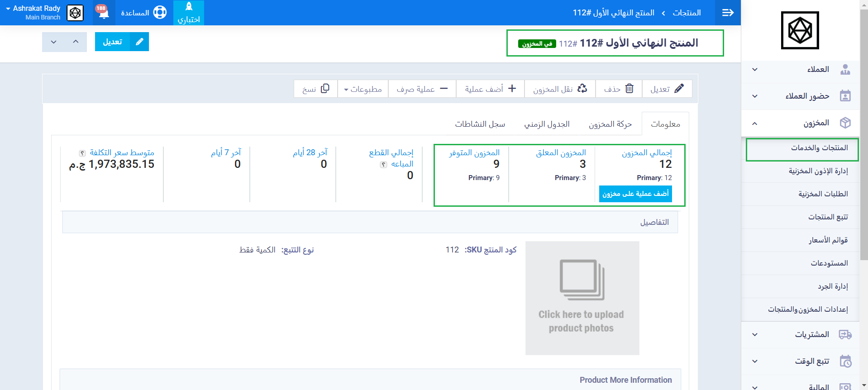The width and height of the screenshot is (868, 390).
Task: Switch to the activity log tab
Action: point(480,124)
